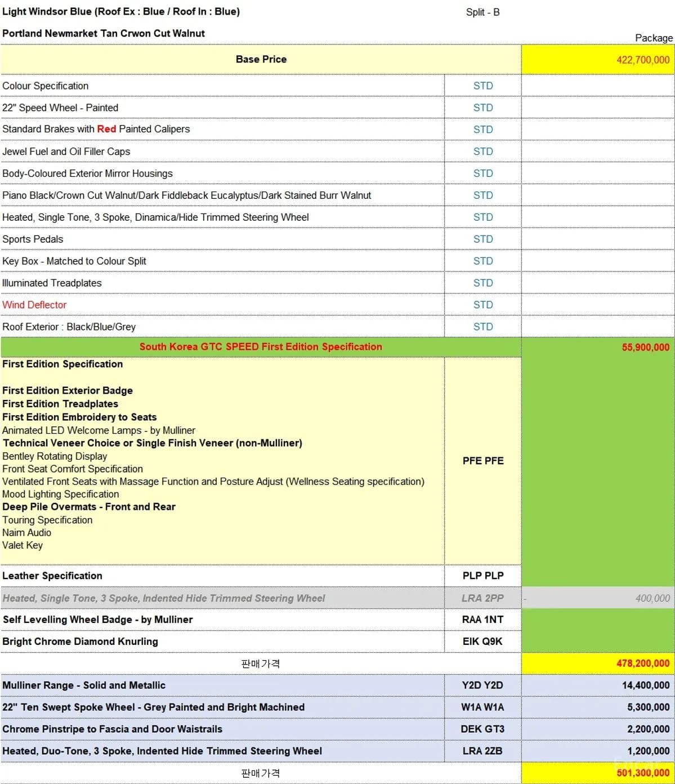Select the LRA 2ZB option code
Image resolution: width=675 pixels, height=784 pixels.
coord(483,751)
